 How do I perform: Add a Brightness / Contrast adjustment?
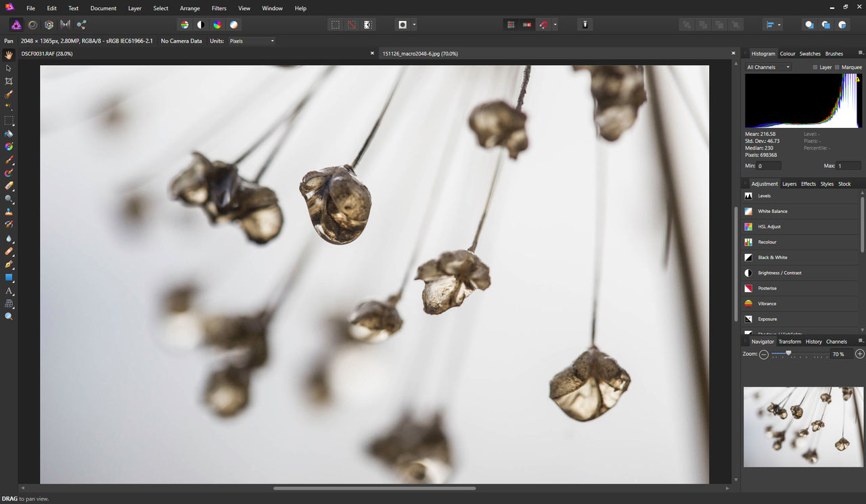click(800, 273)
